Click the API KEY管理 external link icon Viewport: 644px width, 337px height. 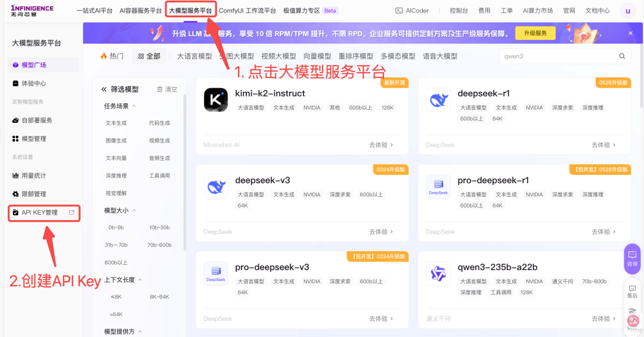(72, 212)
